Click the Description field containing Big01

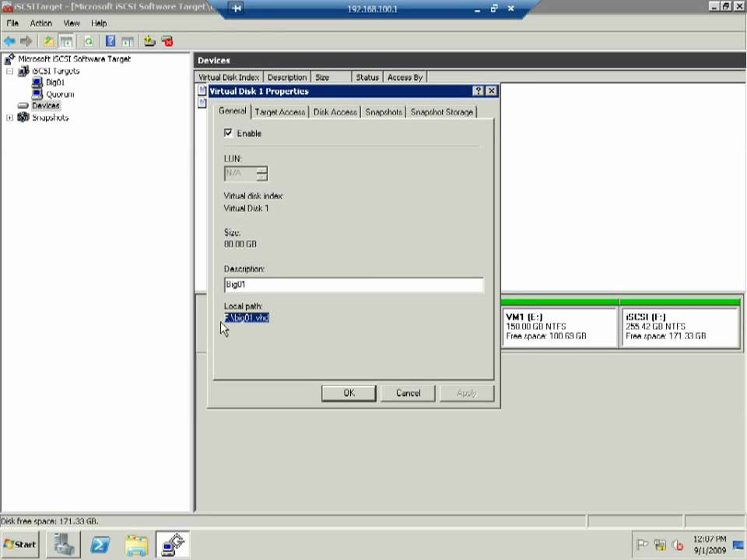[x=353, y=285]
